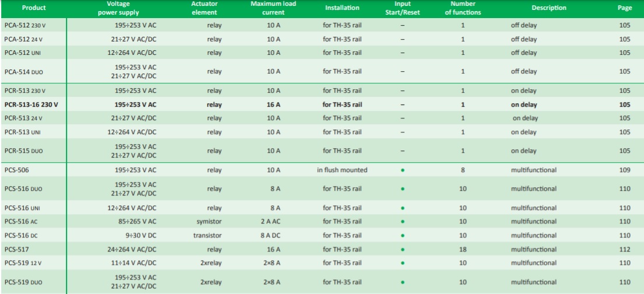The height and width of the screenshot is (294, 644).
Task: Click page number 112
Action: coord(625,249)
